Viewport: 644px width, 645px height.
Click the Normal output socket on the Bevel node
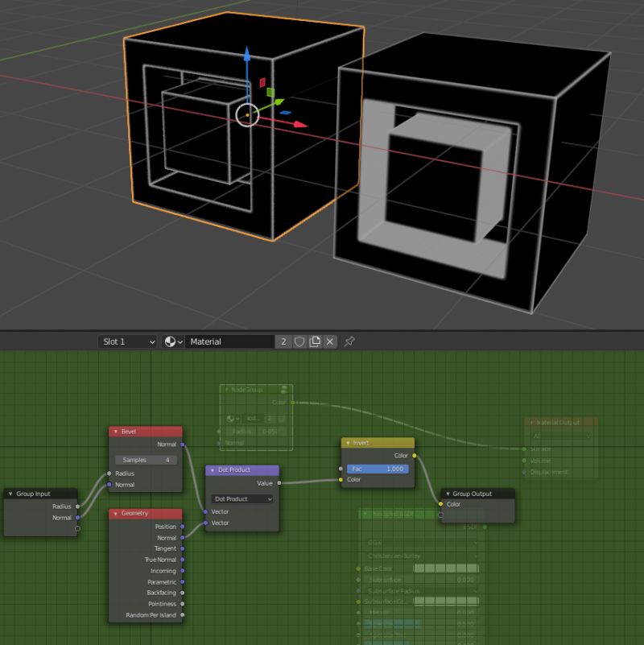pos(182,444)
